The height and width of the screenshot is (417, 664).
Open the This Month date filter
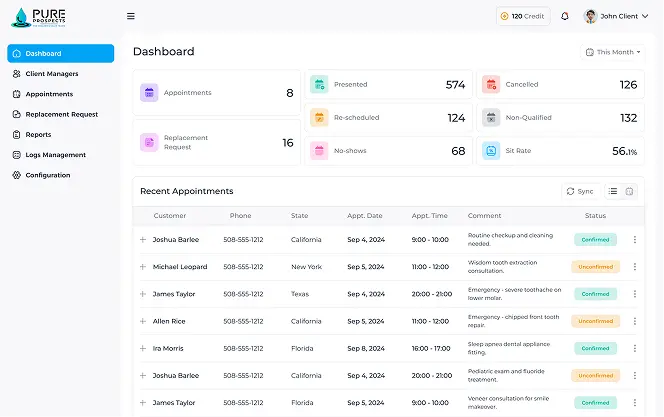pos(611,52)
